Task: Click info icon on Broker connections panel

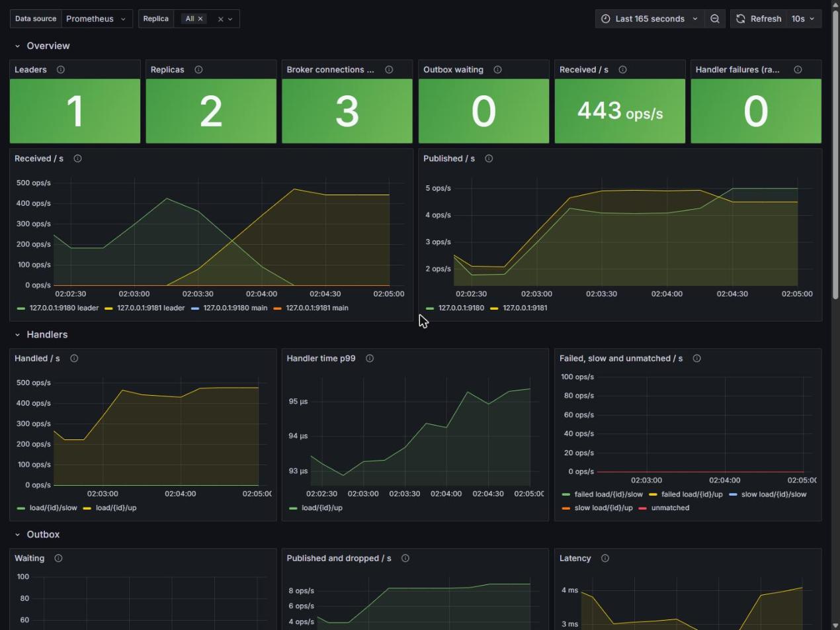Action: point(389,69)
